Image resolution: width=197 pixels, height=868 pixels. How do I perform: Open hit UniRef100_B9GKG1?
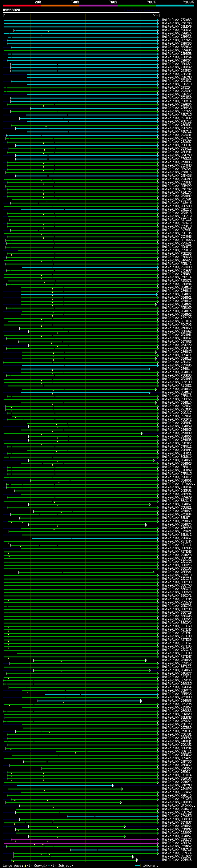177,30
